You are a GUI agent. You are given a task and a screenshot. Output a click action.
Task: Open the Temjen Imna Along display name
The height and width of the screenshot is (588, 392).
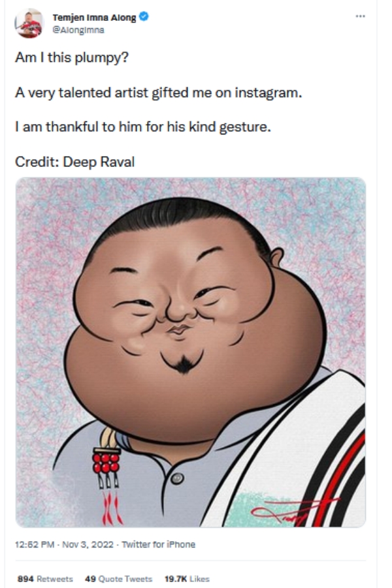pos(94,17)
